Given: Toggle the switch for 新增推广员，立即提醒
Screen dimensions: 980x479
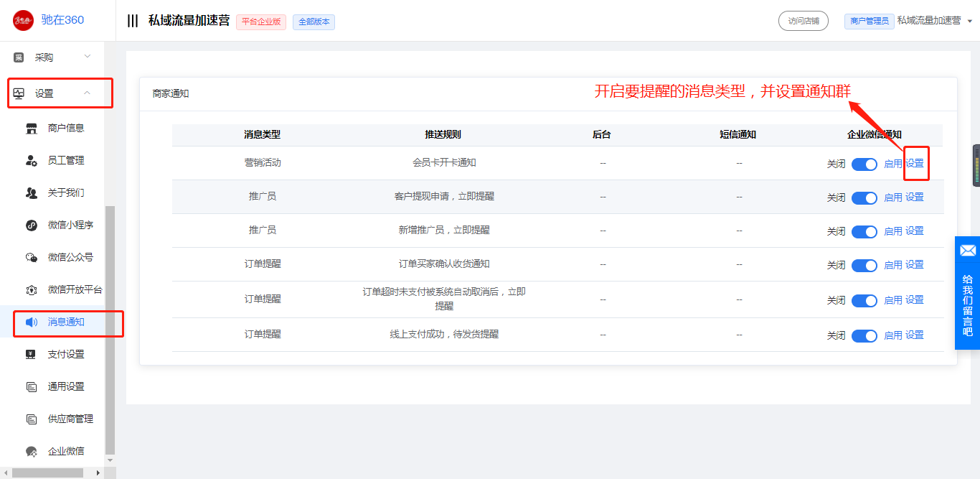Looking at the screenshot, I should tap(864, 232).
